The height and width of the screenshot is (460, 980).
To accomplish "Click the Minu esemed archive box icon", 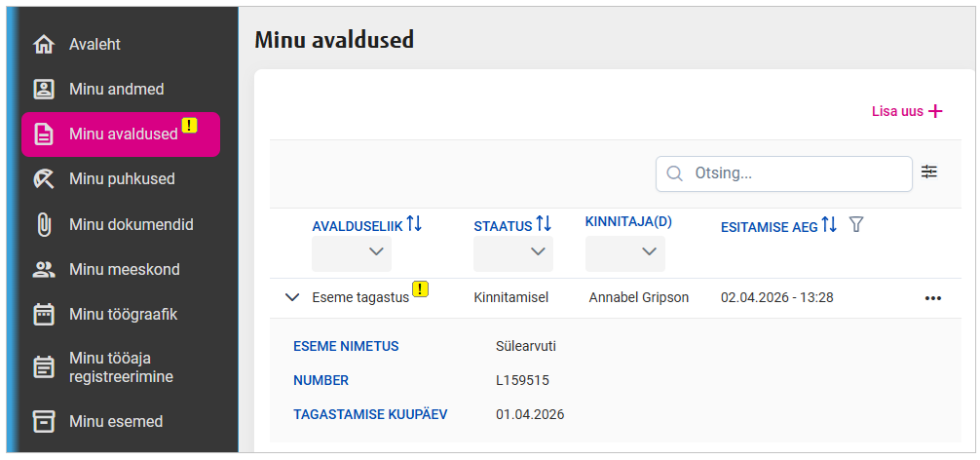I will (44, 422).
